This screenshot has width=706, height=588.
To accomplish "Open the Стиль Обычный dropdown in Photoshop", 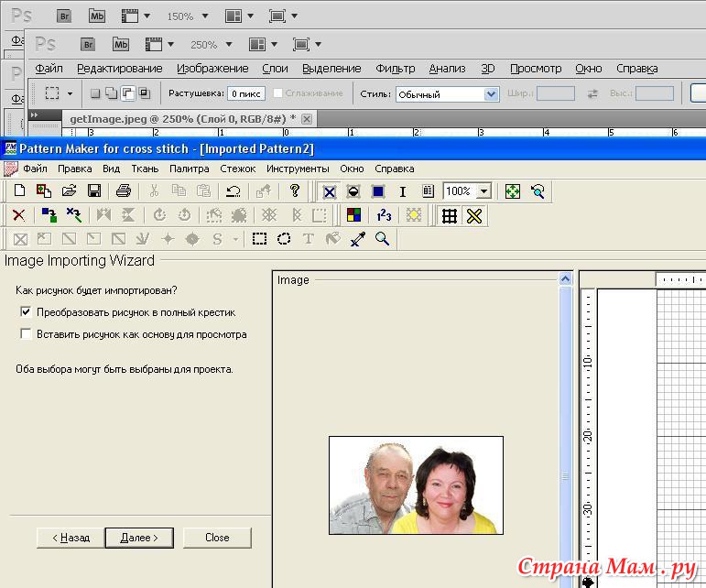I will tap(491, 94).
